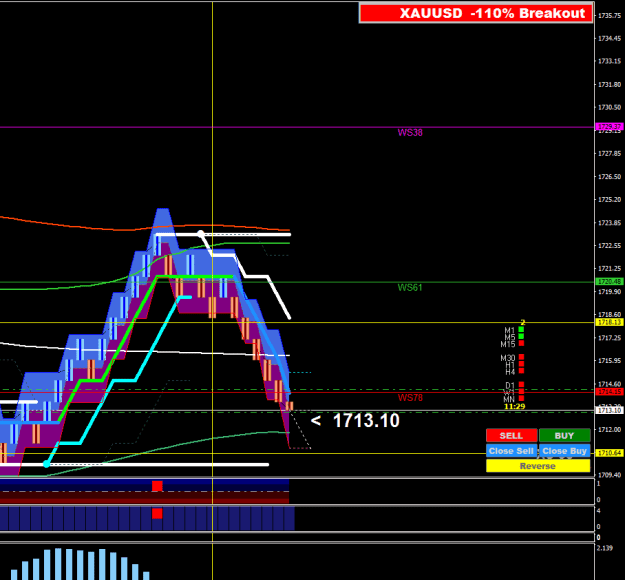Click the 1725.20 value on the price scale

point(609,199)
